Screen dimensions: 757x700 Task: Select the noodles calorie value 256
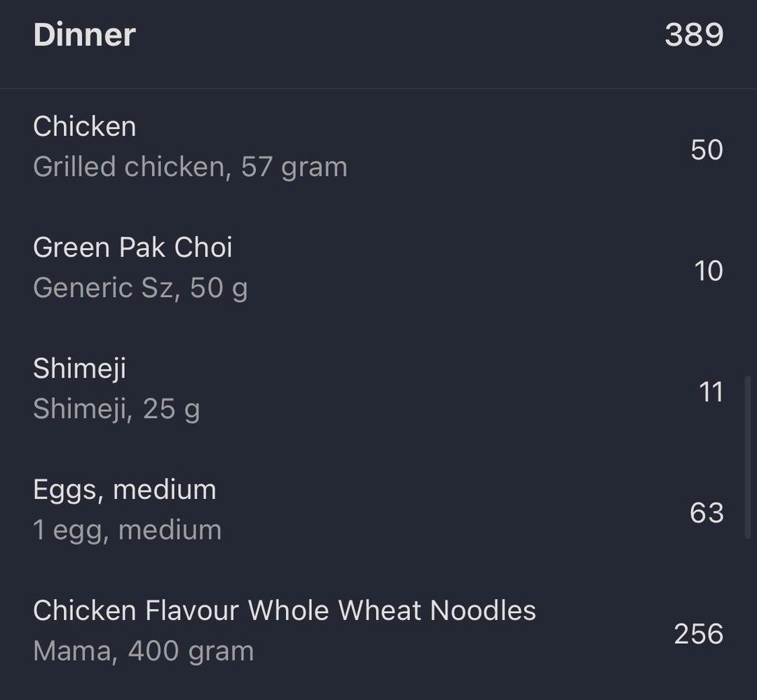698,634
